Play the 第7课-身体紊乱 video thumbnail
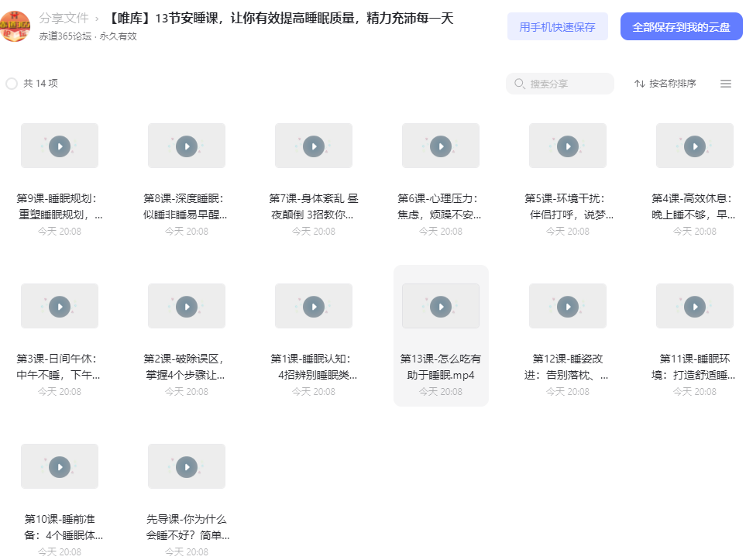Image resolution: width=746 pixels, height=560 pixels. coord(314,146)
